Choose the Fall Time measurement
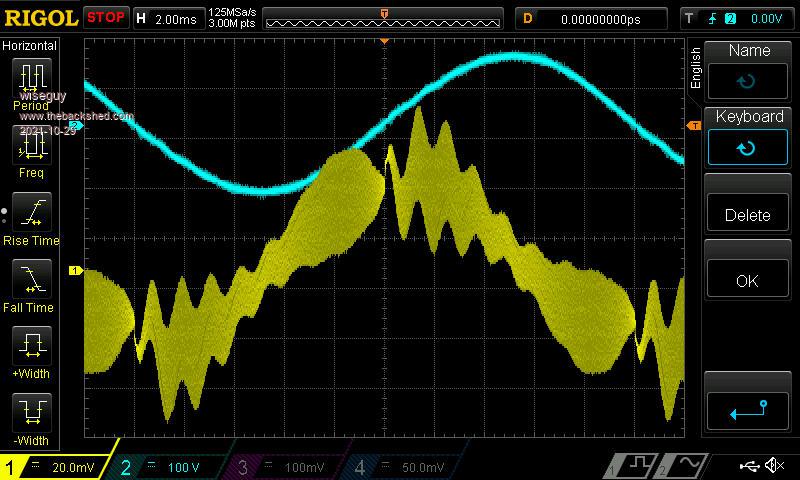 click(30, 280)
